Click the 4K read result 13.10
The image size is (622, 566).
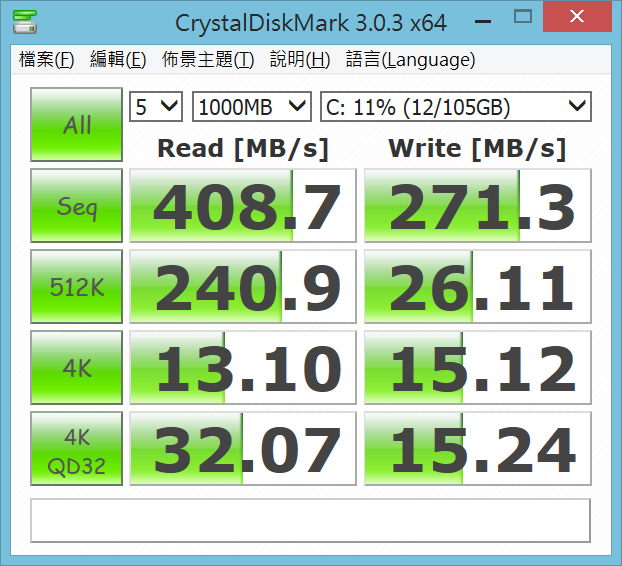[x=243, y=367]
